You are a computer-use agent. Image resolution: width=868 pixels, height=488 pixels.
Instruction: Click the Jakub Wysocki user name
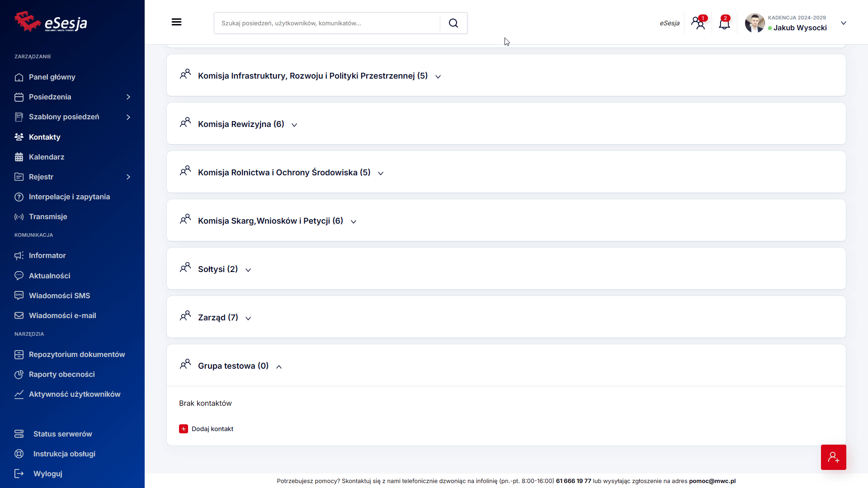pos(800,28)
